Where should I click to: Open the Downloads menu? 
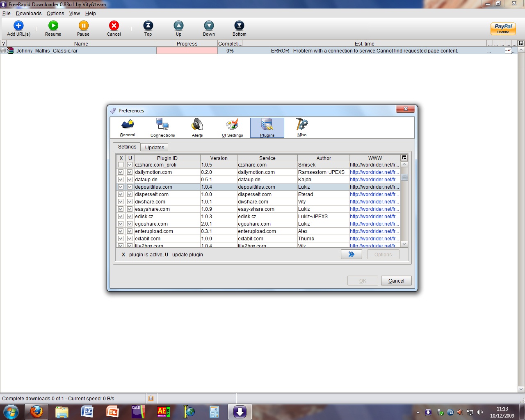point(29,14)
